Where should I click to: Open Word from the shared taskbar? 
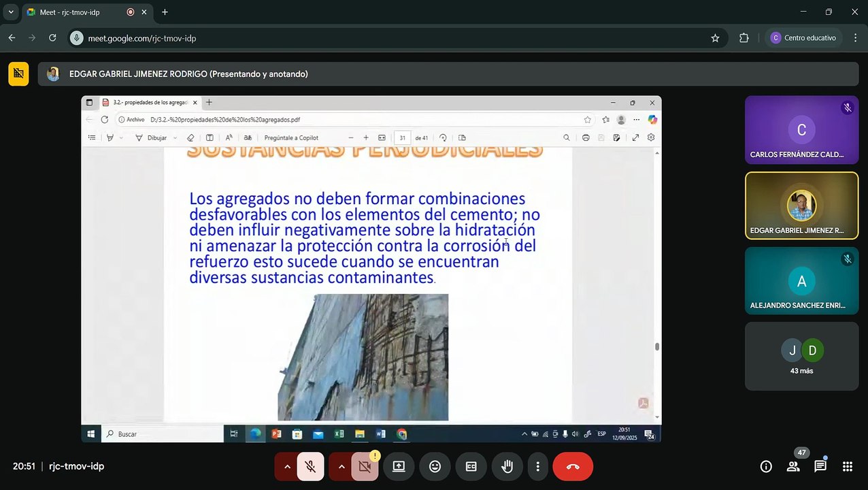click(x=380, y=434)
